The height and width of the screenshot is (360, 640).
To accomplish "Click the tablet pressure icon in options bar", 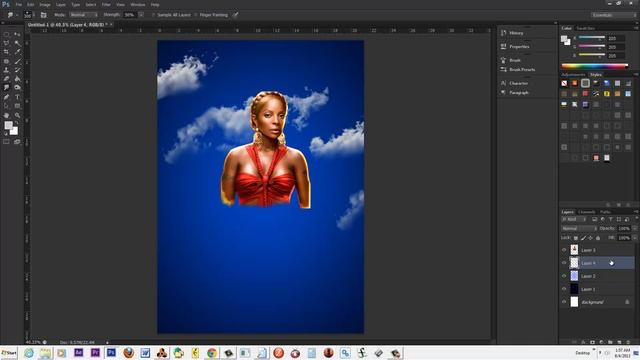I will pyautogui.click(x=236, y=15).
